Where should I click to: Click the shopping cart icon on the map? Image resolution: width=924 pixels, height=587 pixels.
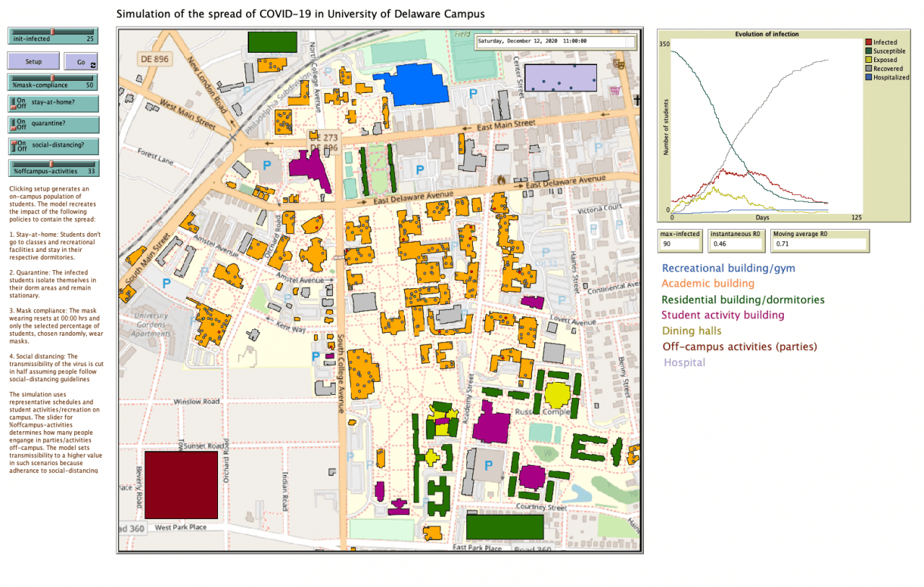[615, 91]
